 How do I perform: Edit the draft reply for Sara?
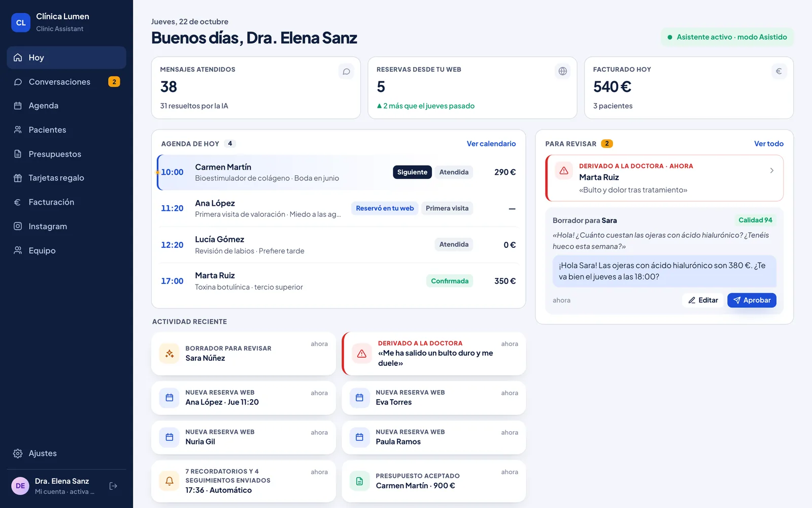[x=703, y=300]
